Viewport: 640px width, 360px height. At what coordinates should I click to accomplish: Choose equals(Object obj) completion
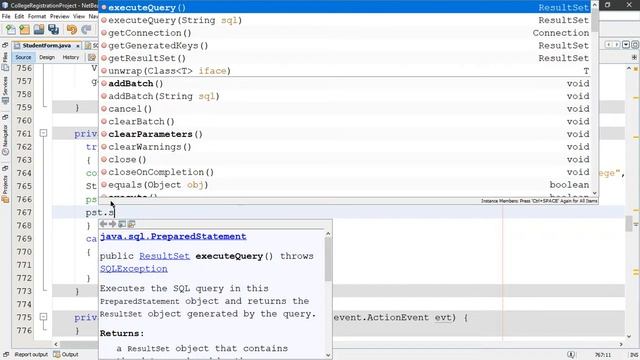coord(345,184)
